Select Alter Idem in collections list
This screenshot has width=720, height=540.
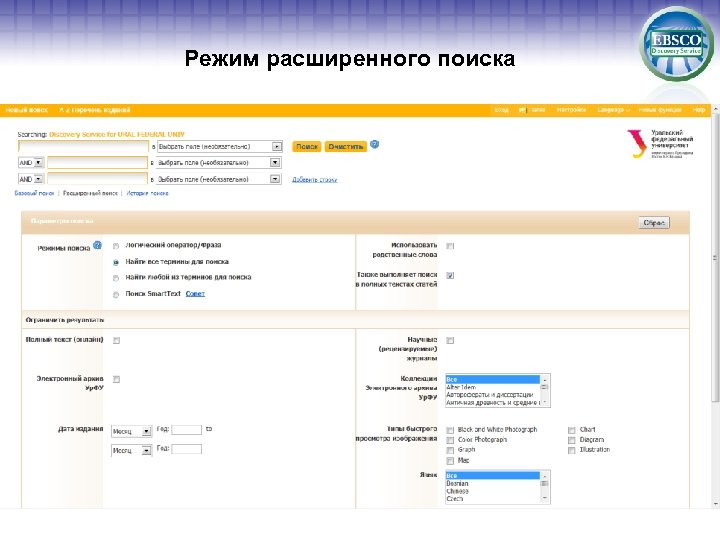[x=493, y=387]
